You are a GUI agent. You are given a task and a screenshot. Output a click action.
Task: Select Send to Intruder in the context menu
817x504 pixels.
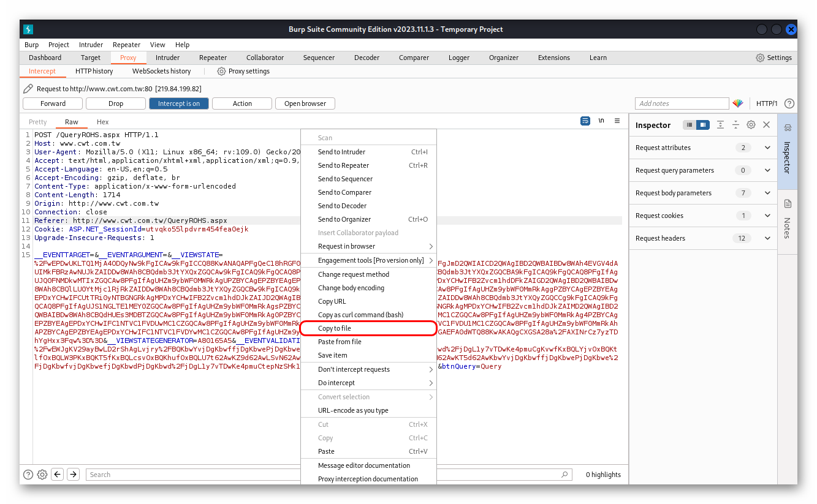point(368,152)
